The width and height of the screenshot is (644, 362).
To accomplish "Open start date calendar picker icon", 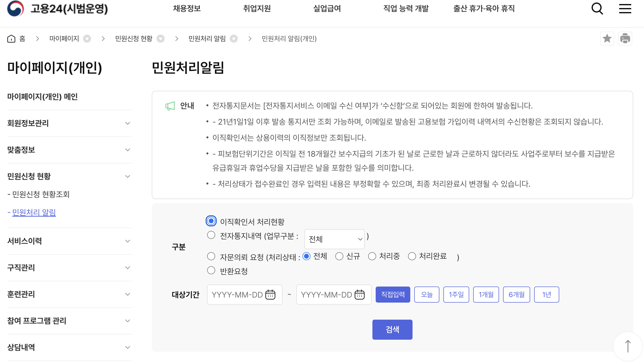I will pyautogui.click(x=270, y=295).
